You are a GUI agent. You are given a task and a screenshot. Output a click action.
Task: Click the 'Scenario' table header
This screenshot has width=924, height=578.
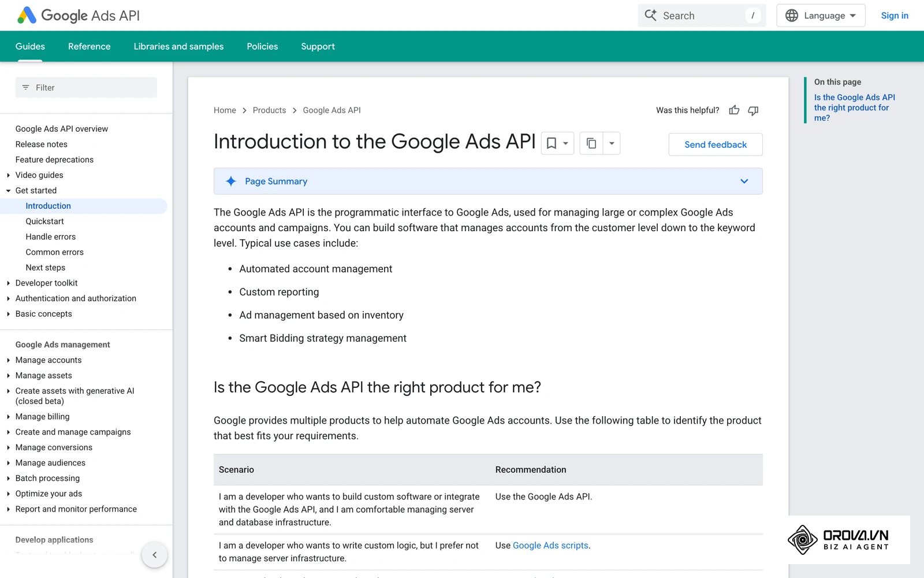(x=236, y=470)
